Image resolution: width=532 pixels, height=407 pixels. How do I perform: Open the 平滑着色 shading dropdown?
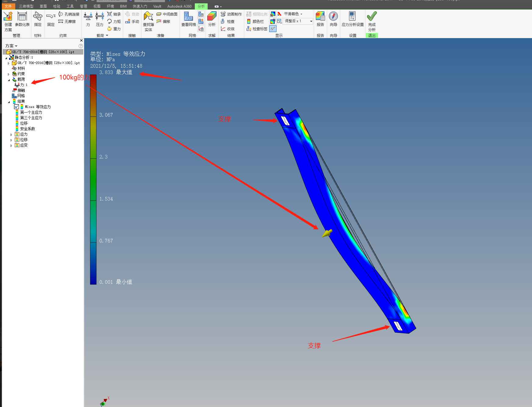pos(293,14)
